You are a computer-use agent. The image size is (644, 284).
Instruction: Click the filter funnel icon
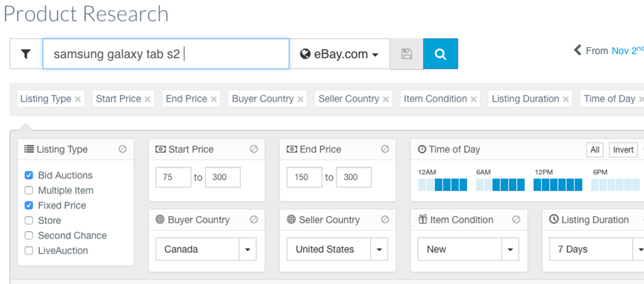(x=26, y=54)
